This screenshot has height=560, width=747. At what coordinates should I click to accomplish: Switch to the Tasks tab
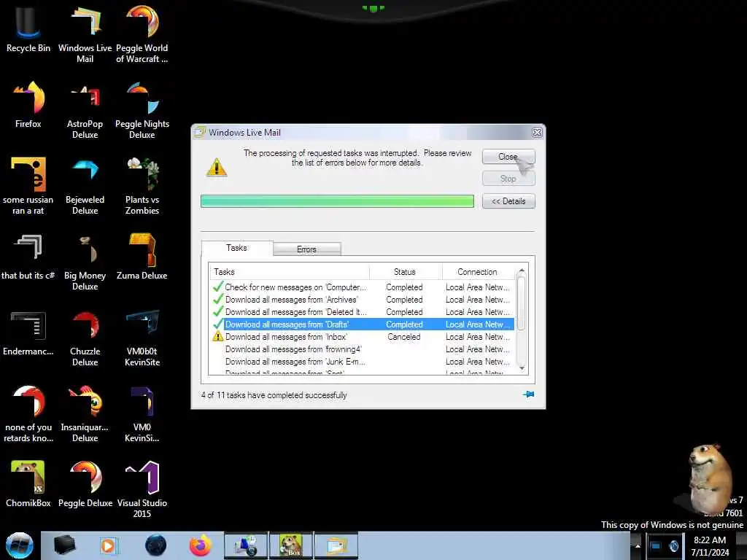(x=237, y=248)
